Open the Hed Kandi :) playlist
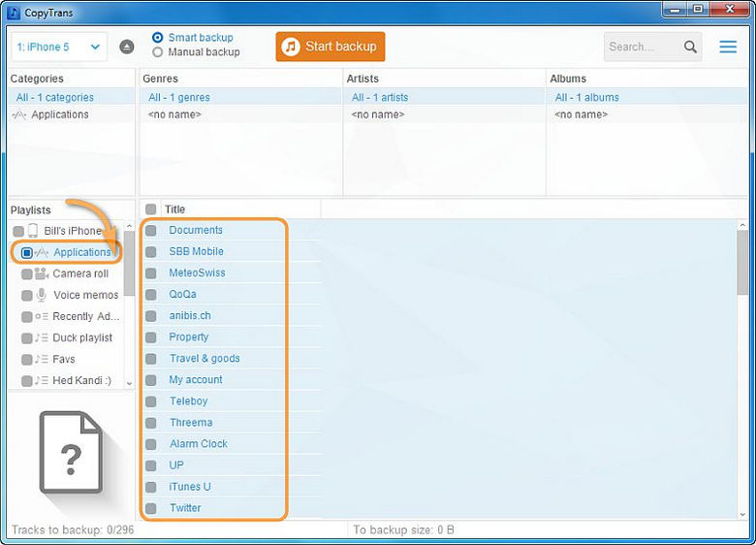The height and width of the screenshot is (545, 756). click(x=82, y=380)
